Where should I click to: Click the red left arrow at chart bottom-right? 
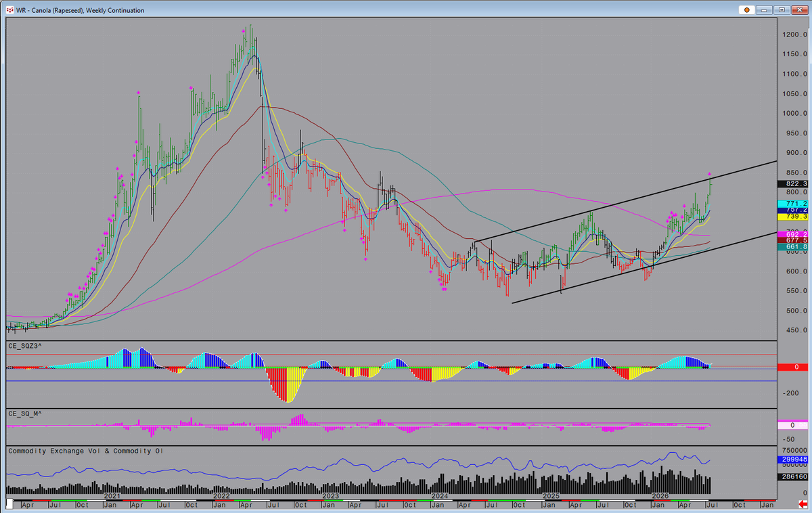click(x=802, y=504)
